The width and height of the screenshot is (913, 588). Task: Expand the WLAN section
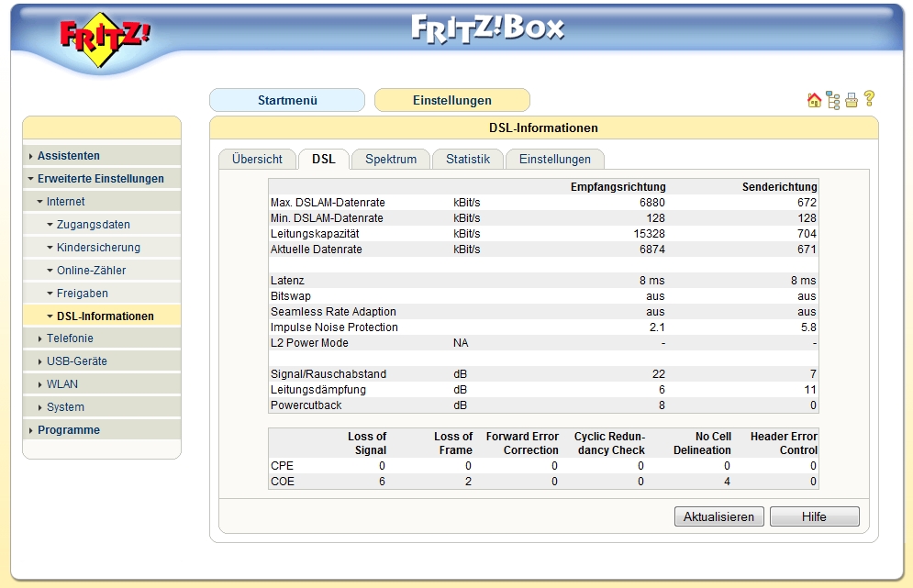(62, 384)
